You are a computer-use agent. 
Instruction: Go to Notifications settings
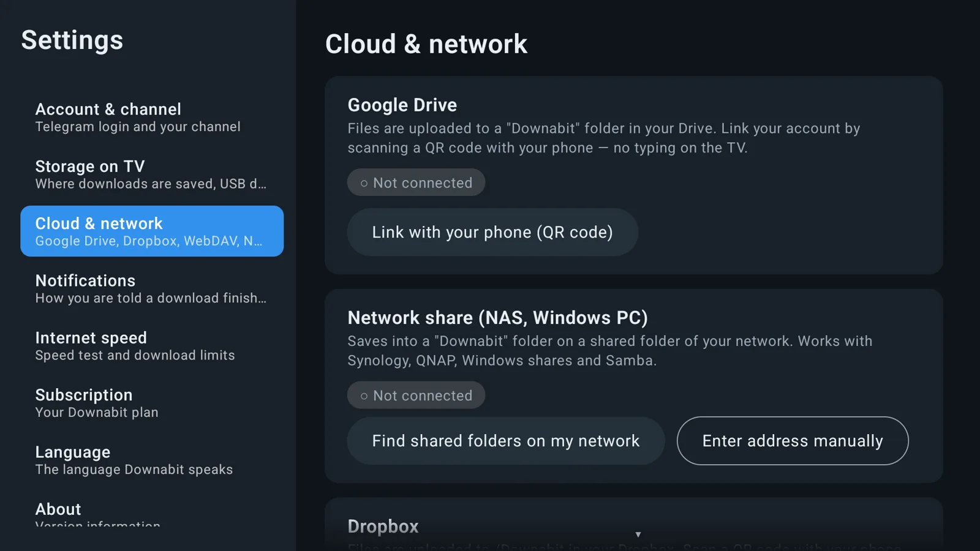click(x=152, y=288)
